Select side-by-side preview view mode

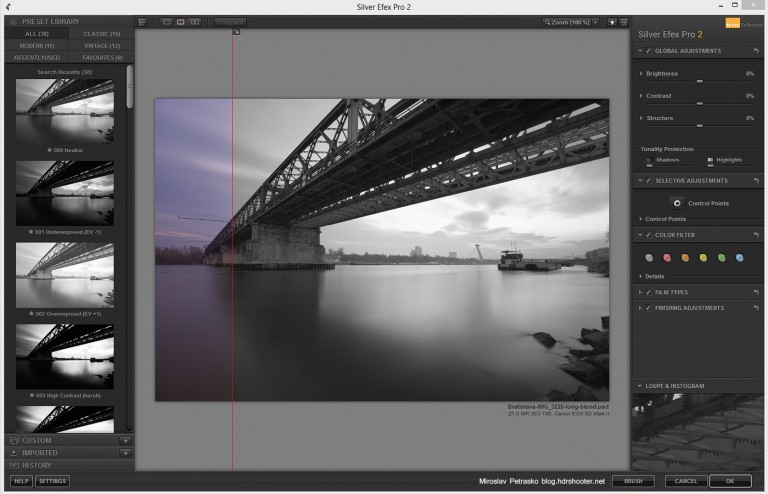[195, 22]
